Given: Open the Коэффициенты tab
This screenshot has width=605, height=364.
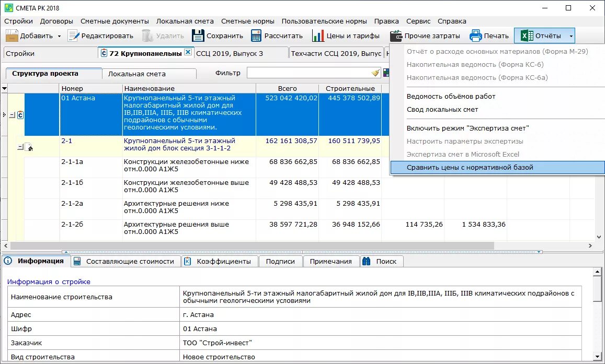Looking at the screenshot, I should (219, 261).
